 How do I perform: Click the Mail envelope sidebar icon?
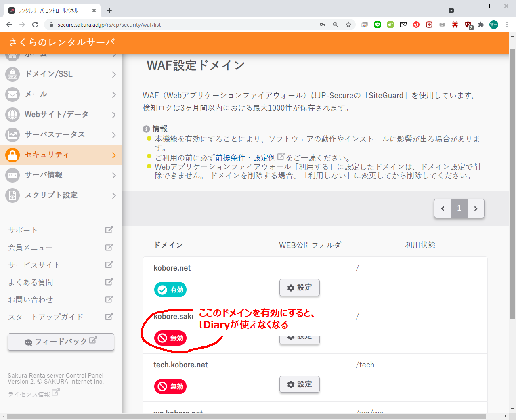(13, 94)
